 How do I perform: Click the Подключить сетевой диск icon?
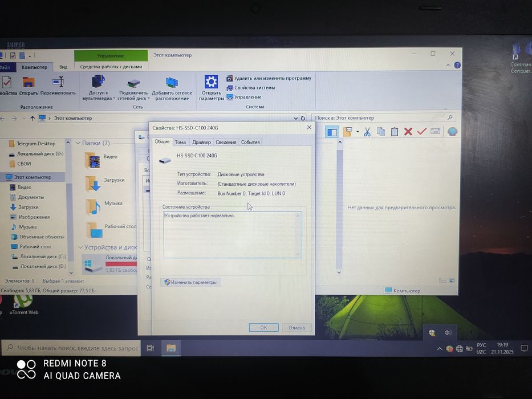pyautogui.click(x=133, y=83)
